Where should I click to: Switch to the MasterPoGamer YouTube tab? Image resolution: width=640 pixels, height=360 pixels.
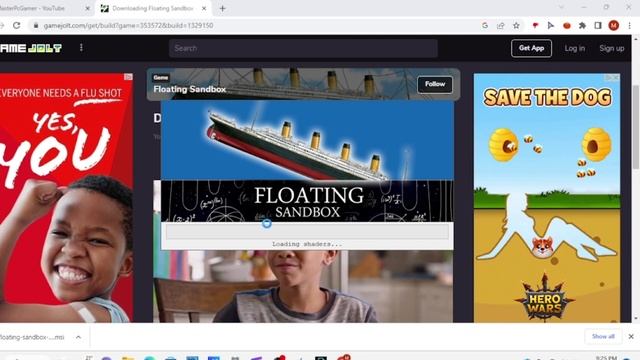coord(42,8)
